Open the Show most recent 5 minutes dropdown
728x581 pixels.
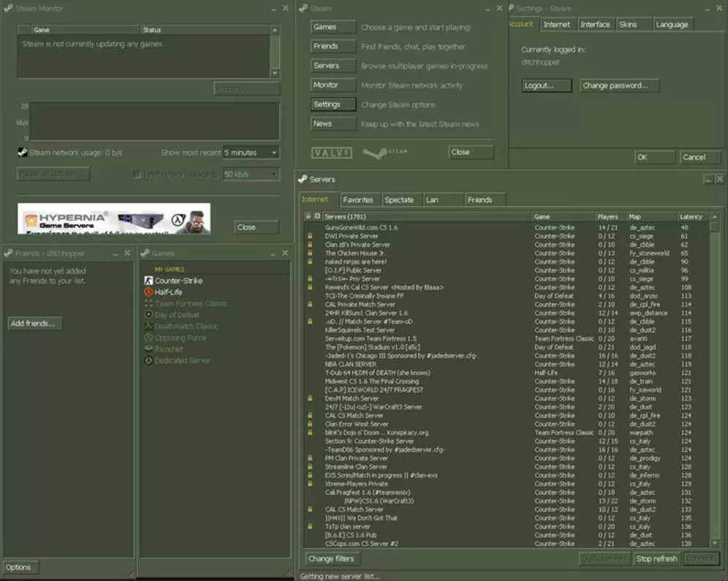pyautogui.click(x=251, y=153)
